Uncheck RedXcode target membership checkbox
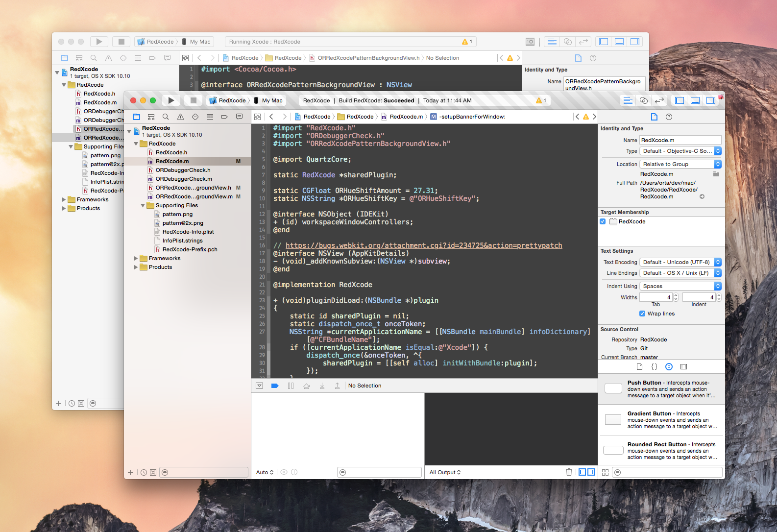The image size is (777, 532). [603, 221]
